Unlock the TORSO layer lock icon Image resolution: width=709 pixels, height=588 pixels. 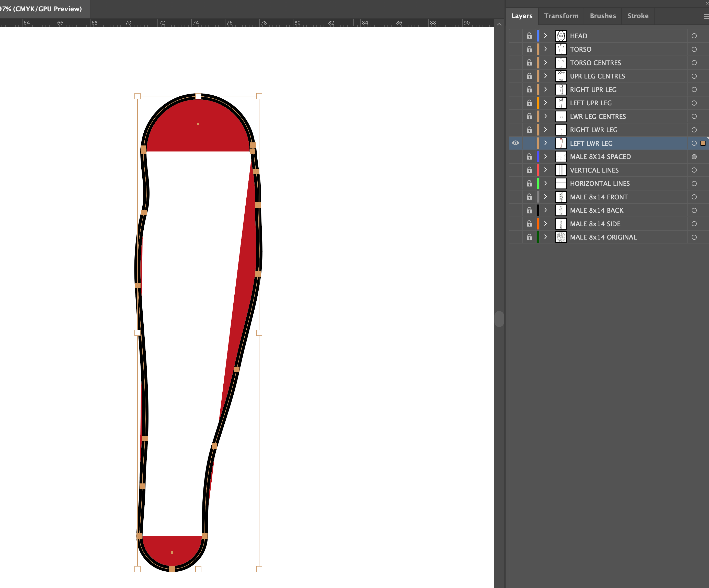pos(529,49)
